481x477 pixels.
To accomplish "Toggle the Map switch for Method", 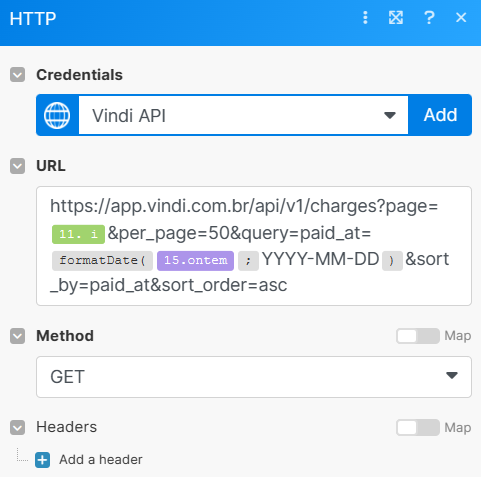I will coord(418,336).
